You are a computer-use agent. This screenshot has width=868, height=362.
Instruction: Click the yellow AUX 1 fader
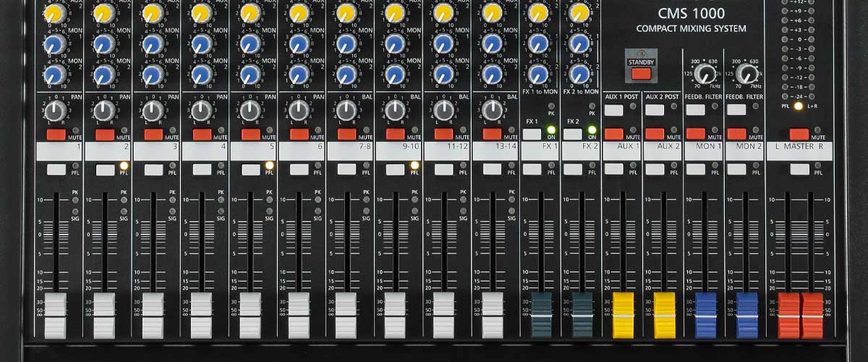coord(623,315)
